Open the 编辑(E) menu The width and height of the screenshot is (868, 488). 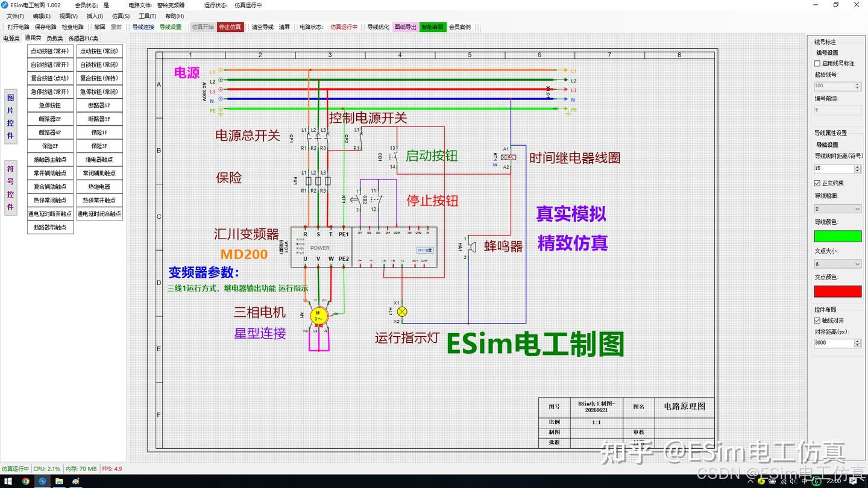42,16
